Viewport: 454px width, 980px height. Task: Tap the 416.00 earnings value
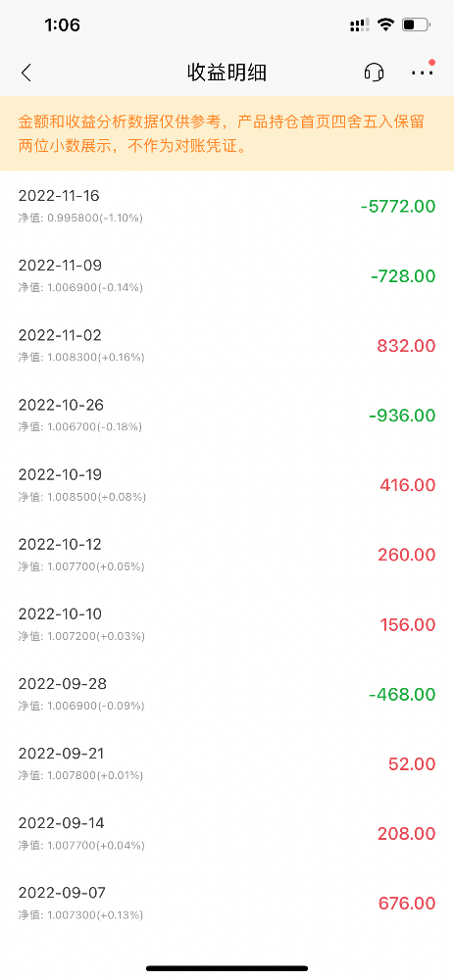(x=408, y=485)
